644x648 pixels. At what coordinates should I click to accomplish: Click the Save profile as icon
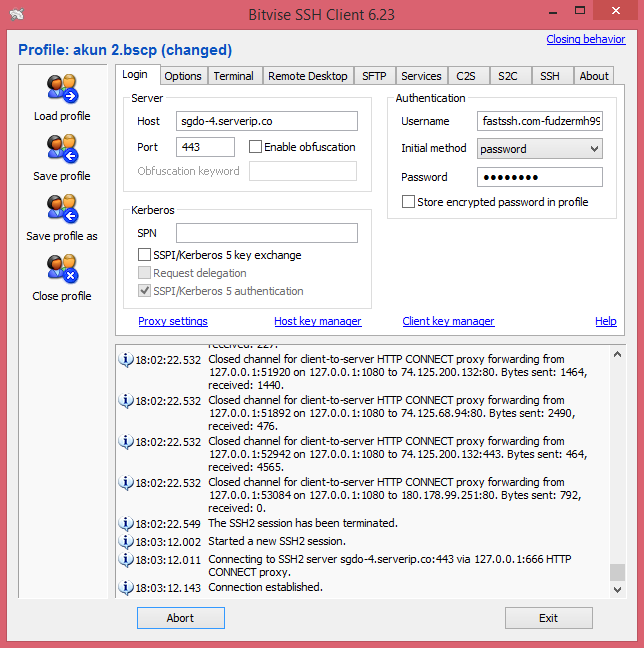62,209
